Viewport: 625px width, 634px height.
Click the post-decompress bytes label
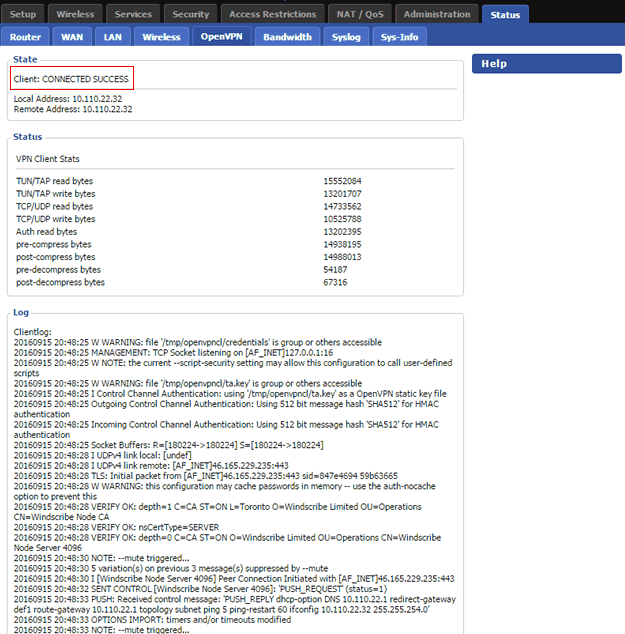click(x=60, y=282)
